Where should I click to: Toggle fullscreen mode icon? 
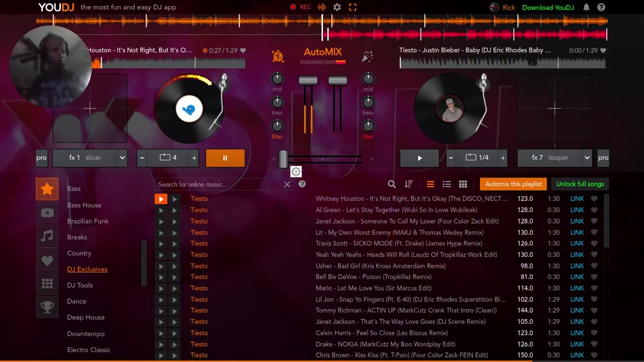pos(353,7)
